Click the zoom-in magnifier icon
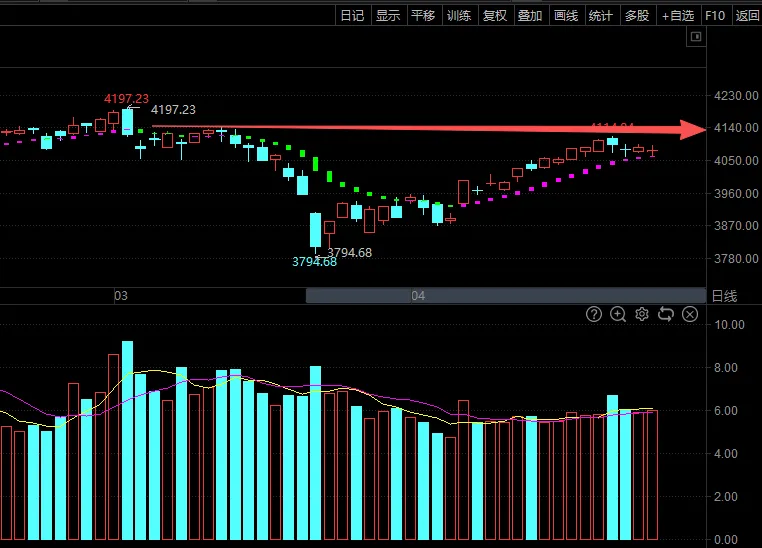762x548 pixels. pyautogui.click(x=618, y=314)
